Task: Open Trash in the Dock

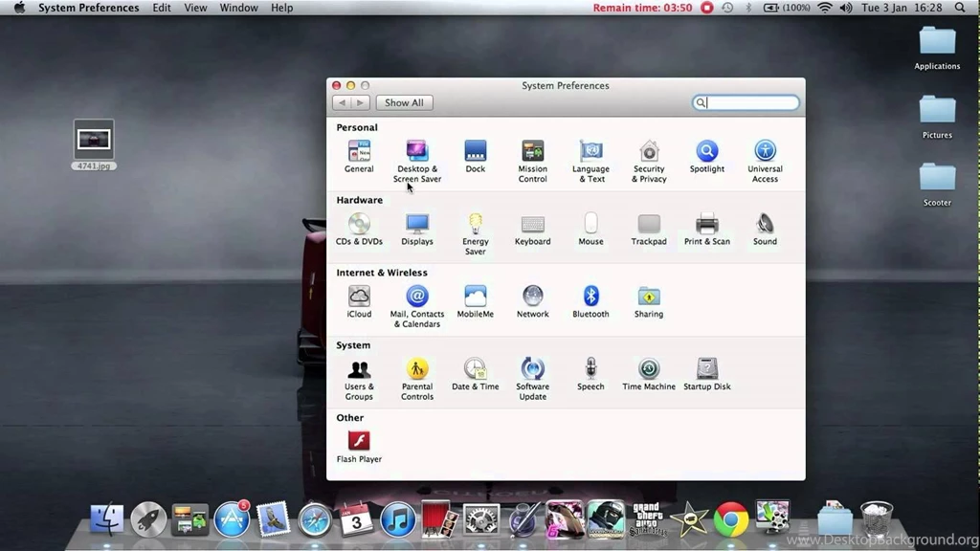Action: [877, 519]
